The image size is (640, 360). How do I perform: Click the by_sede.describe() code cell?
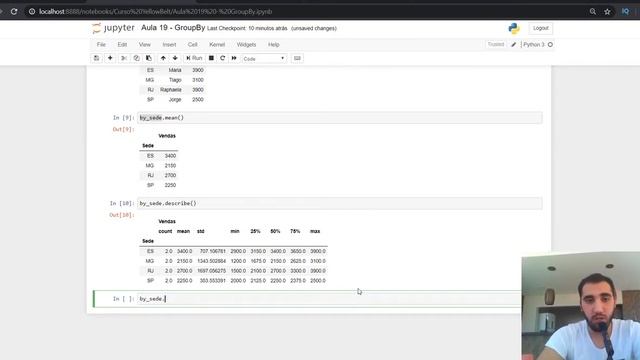340,203
